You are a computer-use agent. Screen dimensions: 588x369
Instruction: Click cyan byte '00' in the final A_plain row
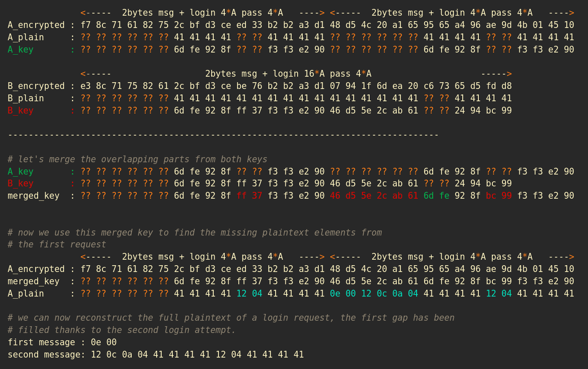[351, 294]
